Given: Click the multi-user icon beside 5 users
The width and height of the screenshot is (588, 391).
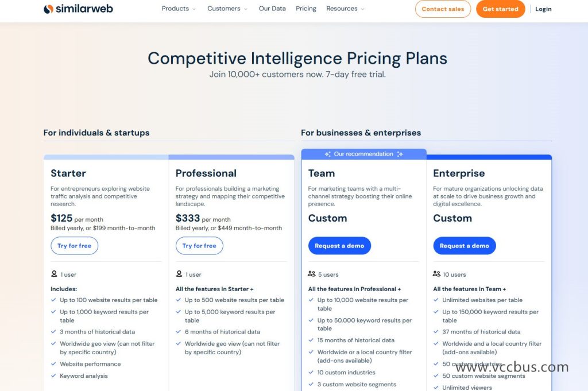Looking at the screenshot, I should pos(312,274).
